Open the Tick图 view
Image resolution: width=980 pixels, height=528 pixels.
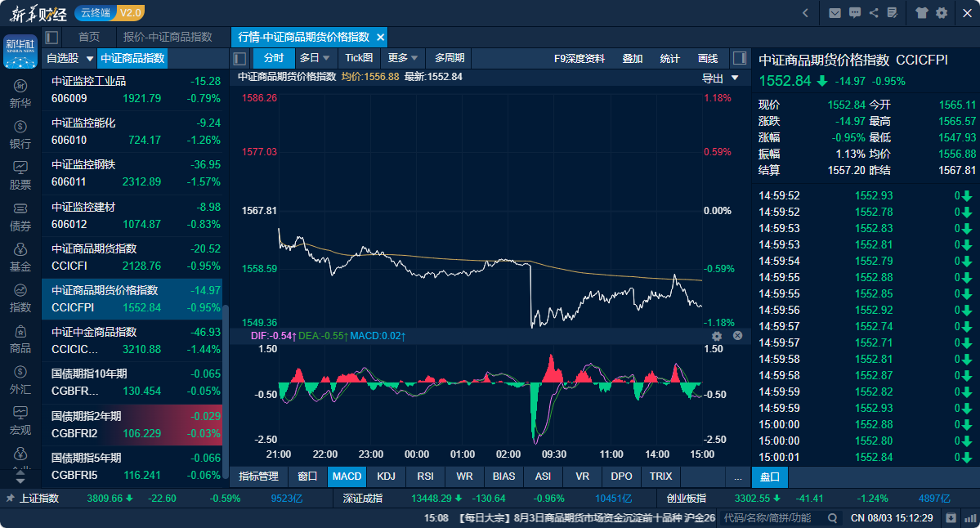359,58
